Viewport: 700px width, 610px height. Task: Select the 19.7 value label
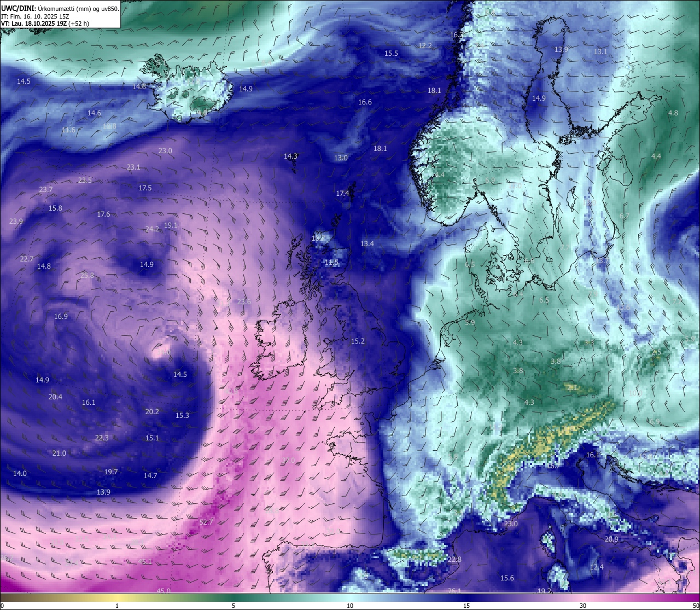pos(111,472)
